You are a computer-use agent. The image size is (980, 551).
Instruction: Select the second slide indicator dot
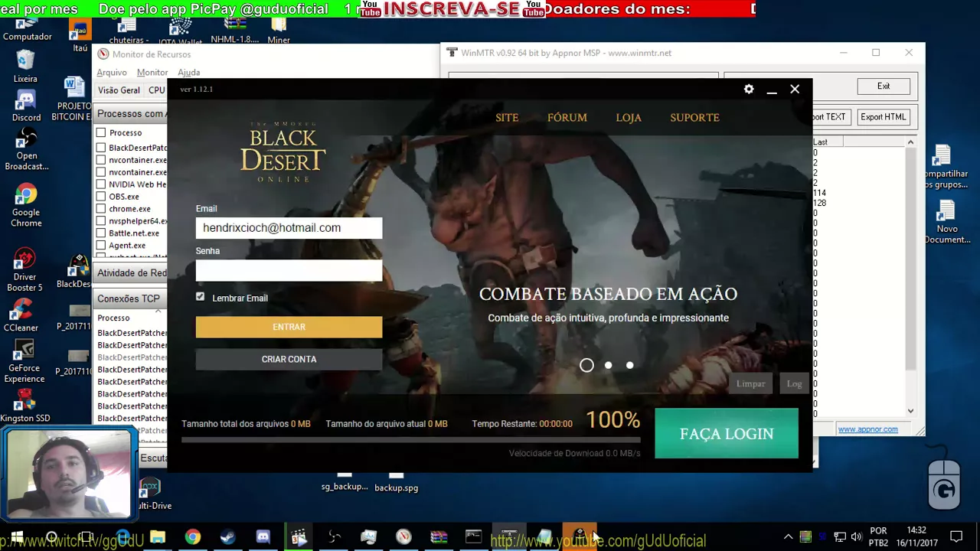click(608, 365)
